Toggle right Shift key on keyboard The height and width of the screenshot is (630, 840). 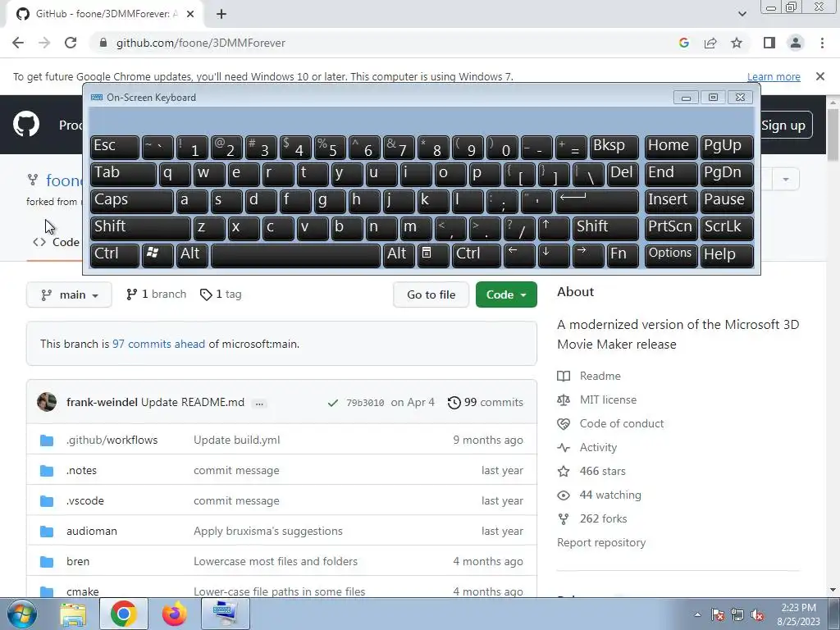coord(606,228)
